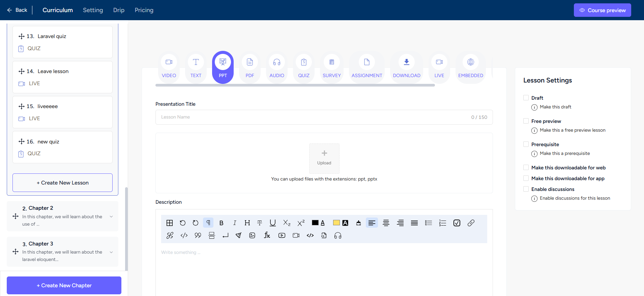The height and width of the screenshot is (296, 644).
Task: Undo the last editor action
Action: coord(182,223)
